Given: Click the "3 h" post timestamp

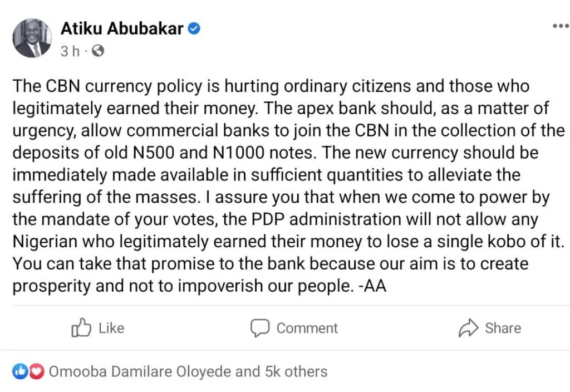Looking at the screenshot, I should tap(70, 51).
